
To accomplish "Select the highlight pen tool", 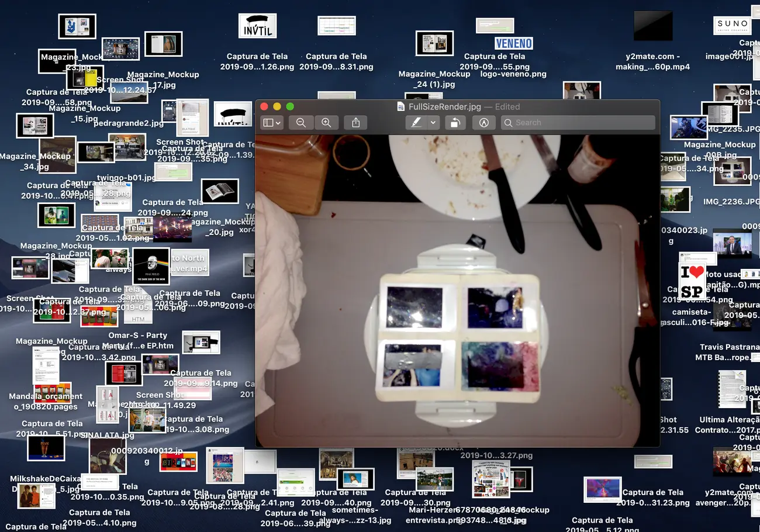I will pos(416,123).
